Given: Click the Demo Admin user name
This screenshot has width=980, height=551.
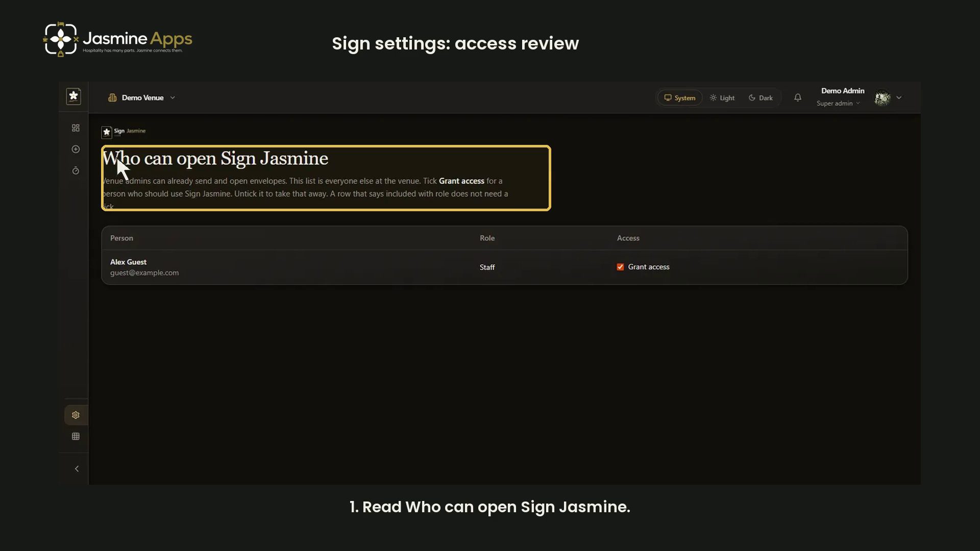Looking at the screenshot, I should (x=843, y=91).
